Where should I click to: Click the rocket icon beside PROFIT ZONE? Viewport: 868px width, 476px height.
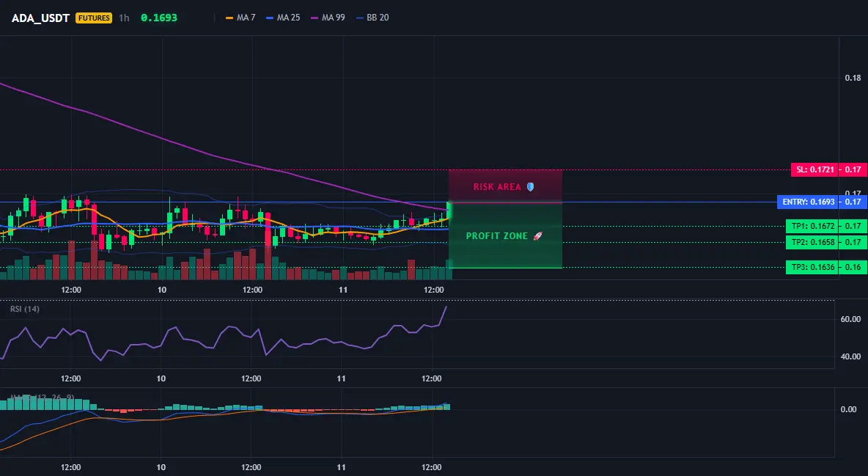537,236
